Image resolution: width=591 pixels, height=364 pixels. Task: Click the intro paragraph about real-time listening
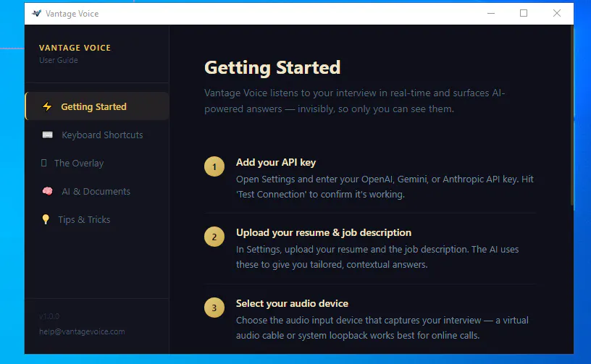354,101
